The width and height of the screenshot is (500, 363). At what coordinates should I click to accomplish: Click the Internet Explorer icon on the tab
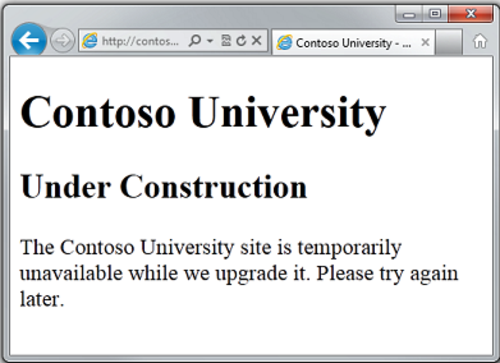point(285,43)
